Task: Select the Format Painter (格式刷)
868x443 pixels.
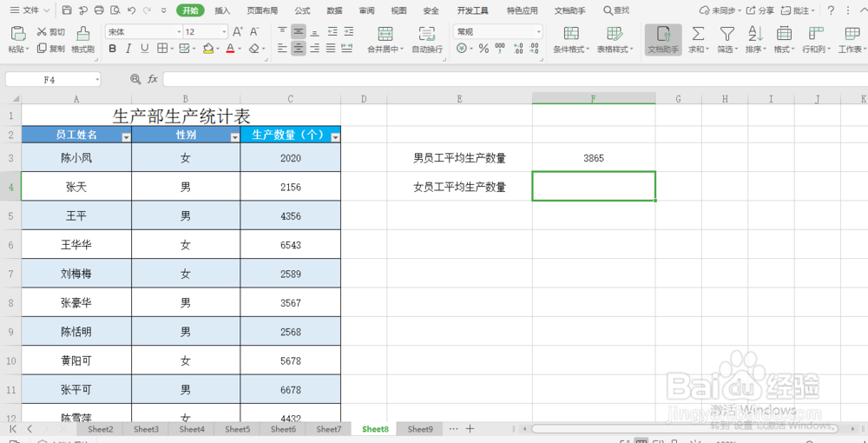Action: (x=83, y=40)
